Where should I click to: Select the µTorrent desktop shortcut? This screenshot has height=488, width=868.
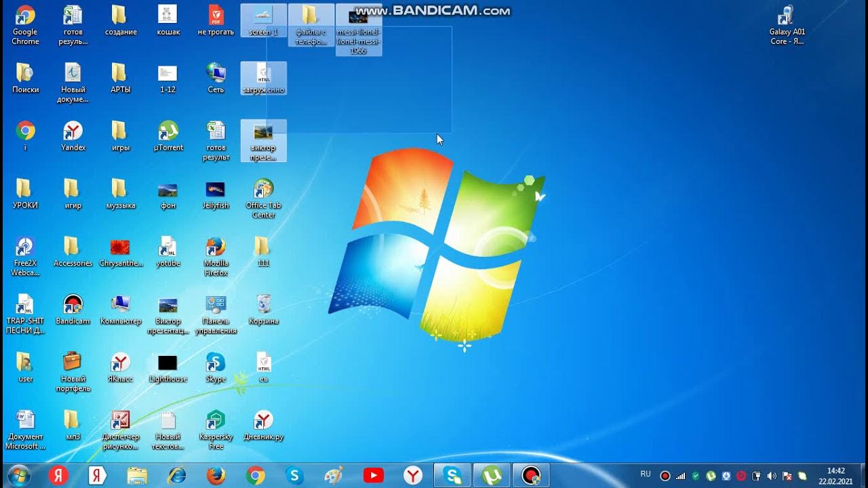[x=168, y=136]
